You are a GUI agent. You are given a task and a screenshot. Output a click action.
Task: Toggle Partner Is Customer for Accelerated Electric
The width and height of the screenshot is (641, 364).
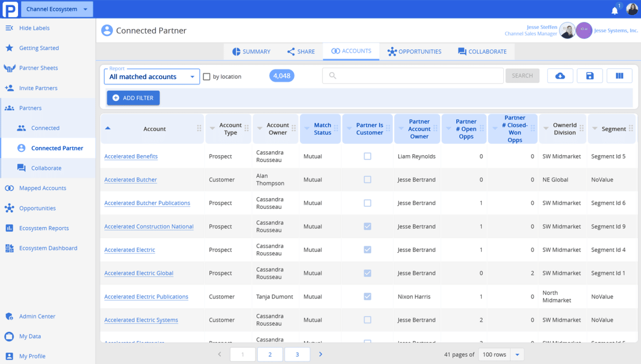click(x=368, y=250)
